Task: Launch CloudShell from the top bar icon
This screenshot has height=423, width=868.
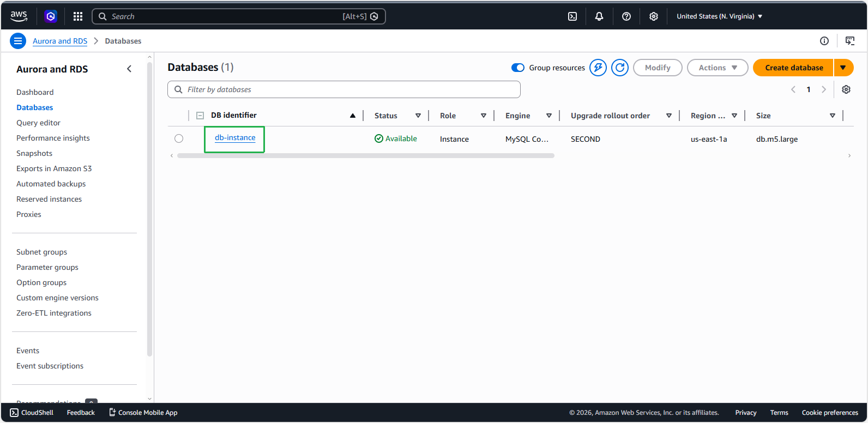Action: [x=572, y=16]
